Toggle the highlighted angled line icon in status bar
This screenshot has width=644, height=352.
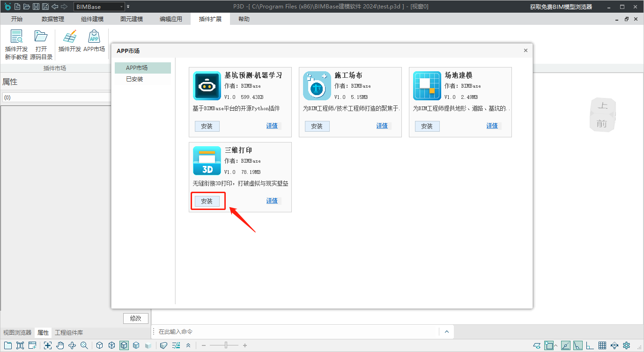pos(566,345)
